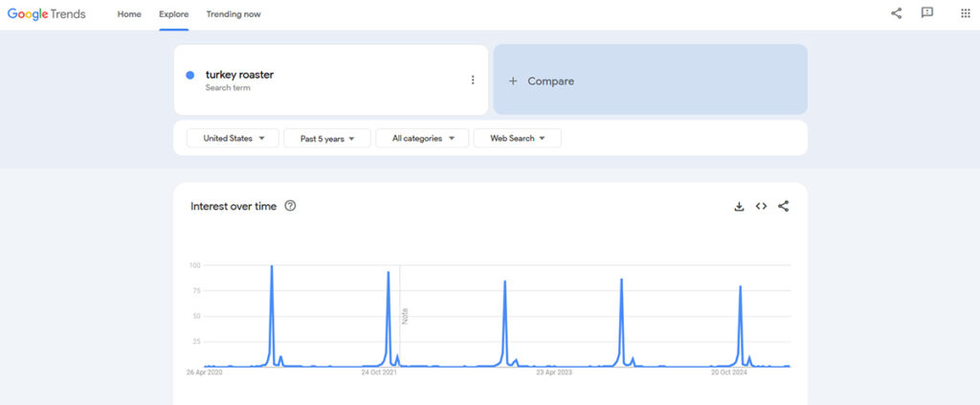Click the 23 Apr 2023 axis label

(554, 372)
